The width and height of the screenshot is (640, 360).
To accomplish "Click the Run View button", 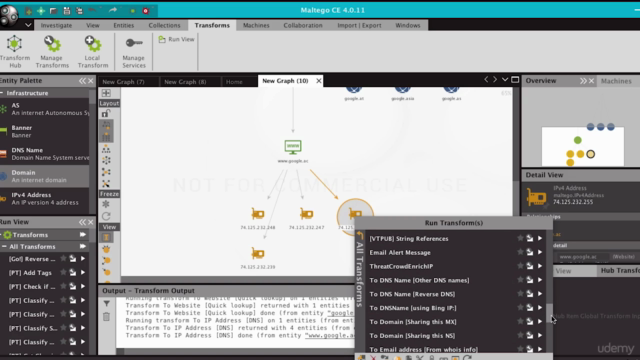I will pyautogui.click(x=176, y=39).
